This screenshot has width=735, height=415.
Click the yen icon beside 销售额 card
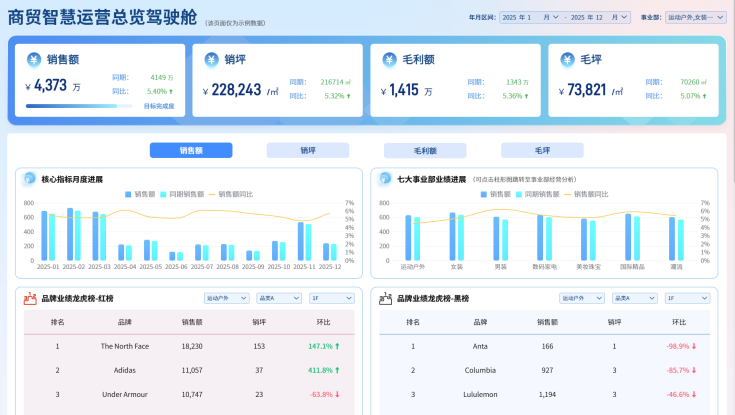coord(33,60)
